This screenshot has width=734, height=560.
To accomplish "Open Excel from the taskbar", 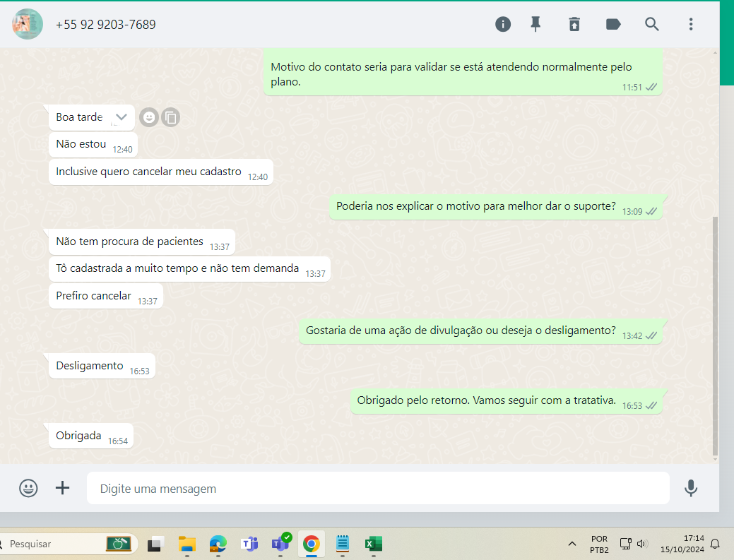I will pyautogui.click(x=373, y=544).
